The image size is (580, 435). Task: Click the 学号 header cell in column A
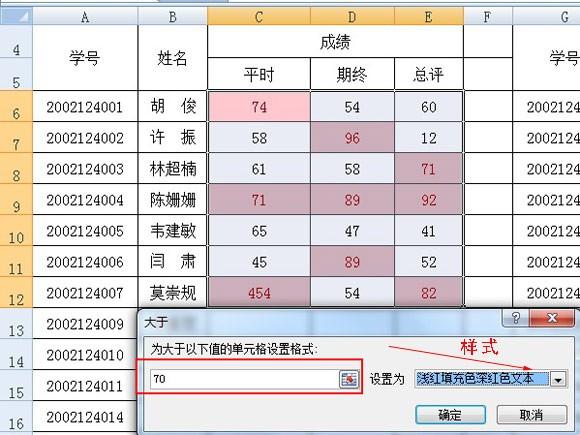coord(85,58)
